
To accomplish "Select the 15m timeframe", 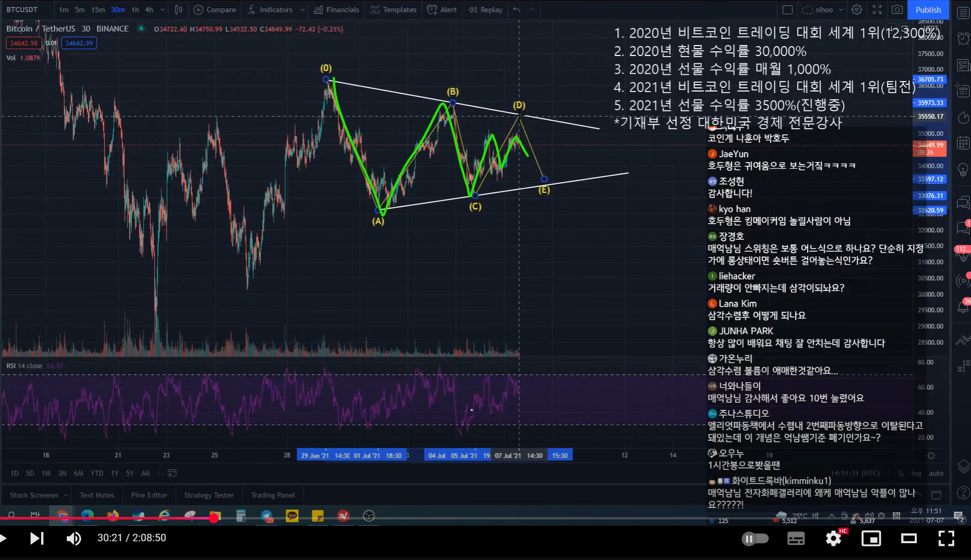I will 98,9.
